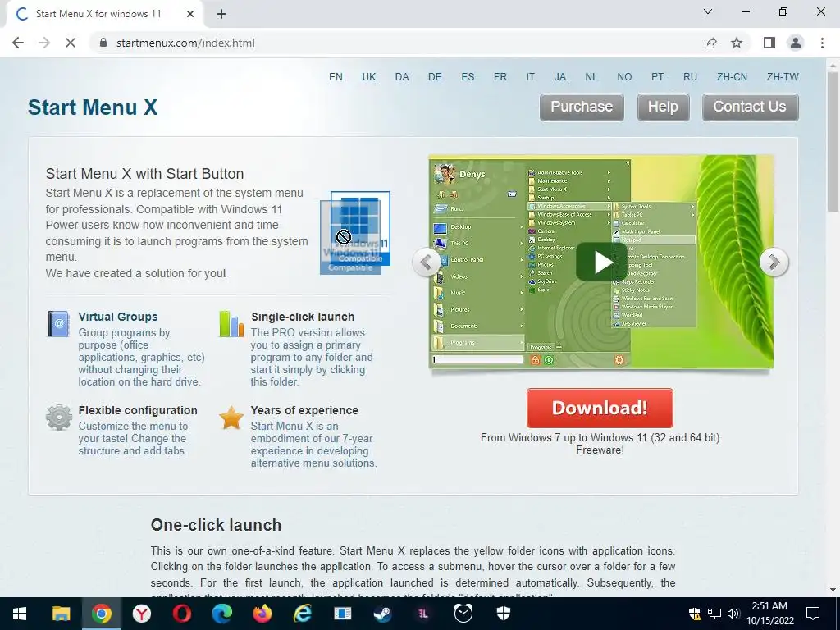This screenshot has width=840, height=630.
Task: Click the red Download! button
Action: coord(600,409)
